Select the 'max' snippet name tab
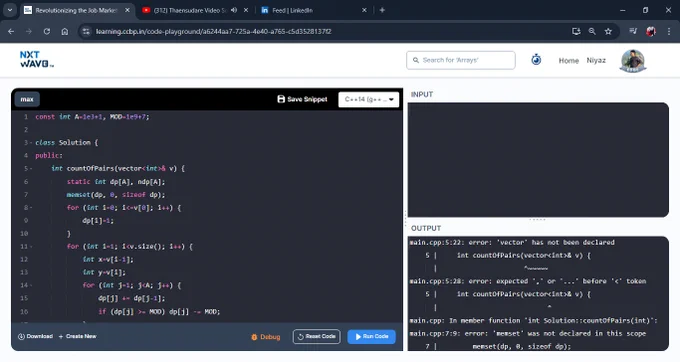The width and height of the screenshot is (680, 362). (x=27, y=99)
